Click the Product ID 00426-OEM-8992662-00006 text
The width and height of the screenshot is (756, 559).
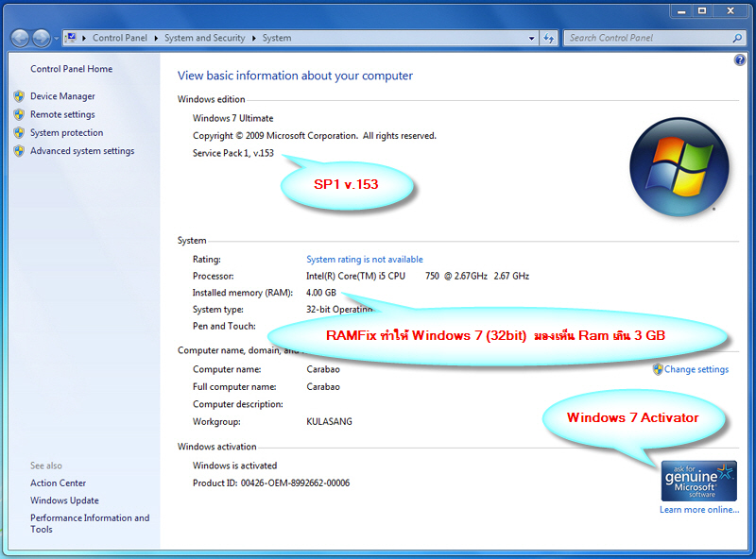pyautogui.click(x=271, y=483)
